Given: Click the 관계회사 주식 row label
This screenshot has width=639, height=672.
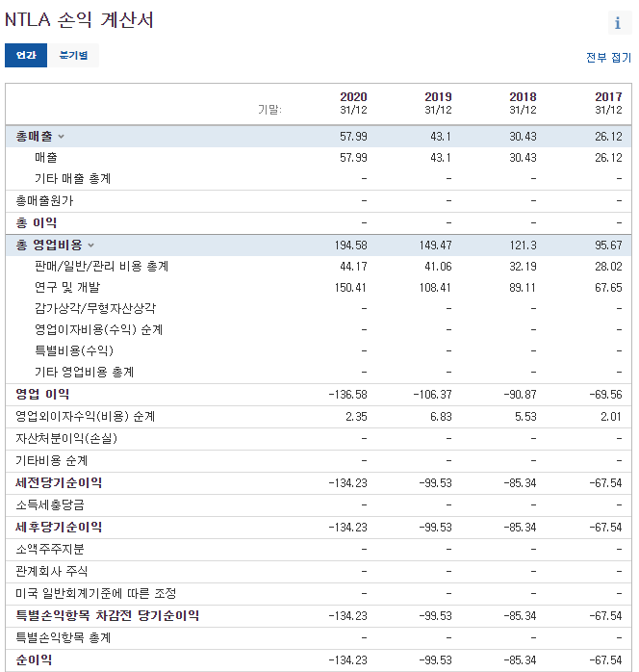Looking at the screenshot, I should [x=52, y=571].
